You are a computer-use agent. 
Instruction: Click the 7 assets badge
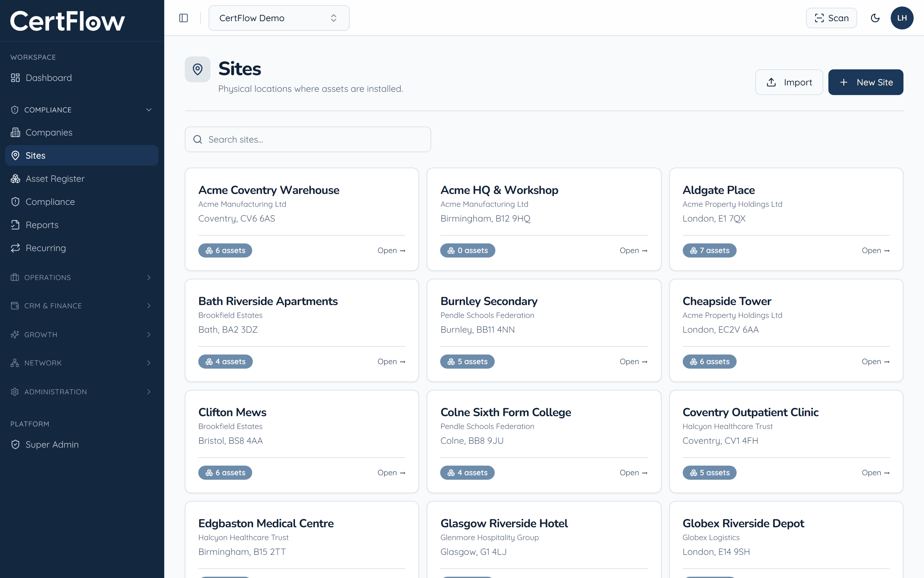[709, 250]
